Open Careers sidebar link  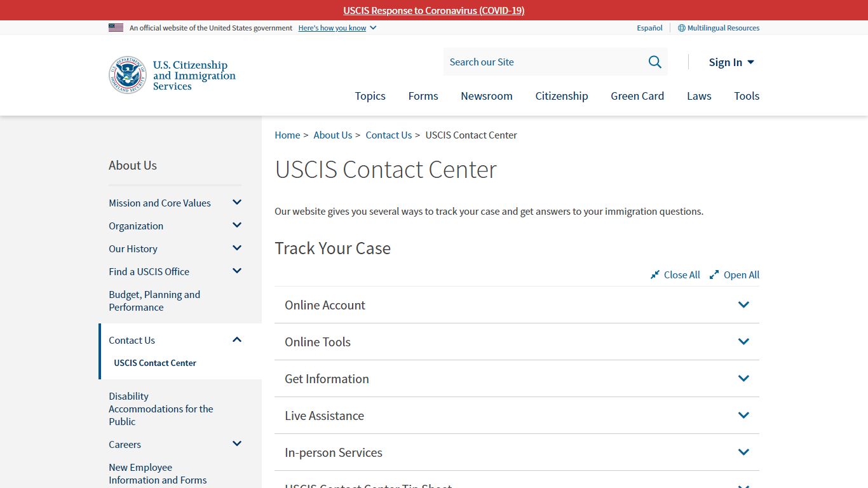(x=125, y=444)
